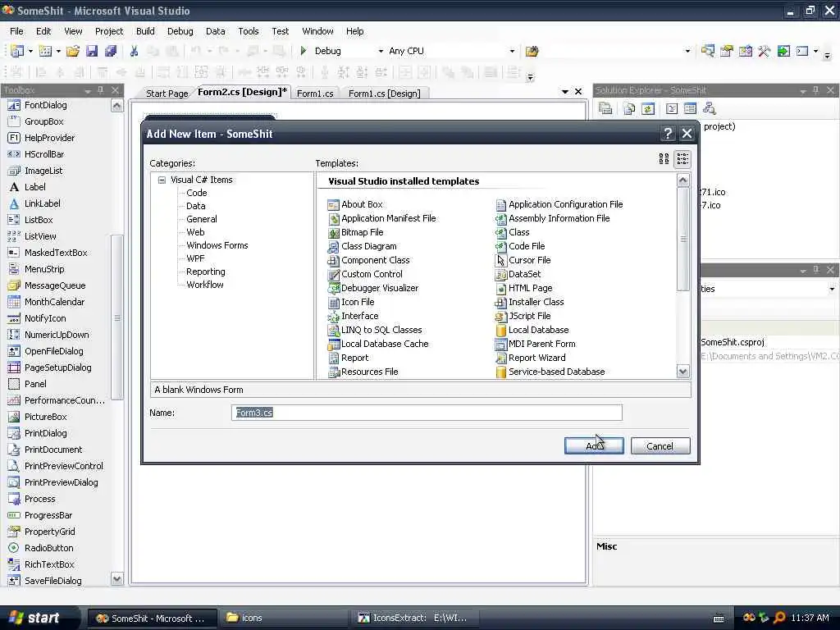The image size is (840, 630).
Task: Select the DataSet template
Action: click(x=518, y=274)
